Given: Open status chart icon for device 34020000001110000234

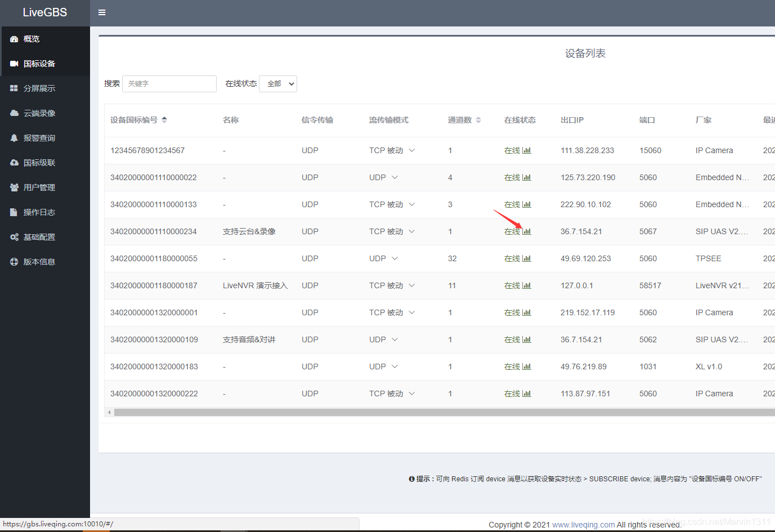Looking at the screenshot, I should coord(527,231).
